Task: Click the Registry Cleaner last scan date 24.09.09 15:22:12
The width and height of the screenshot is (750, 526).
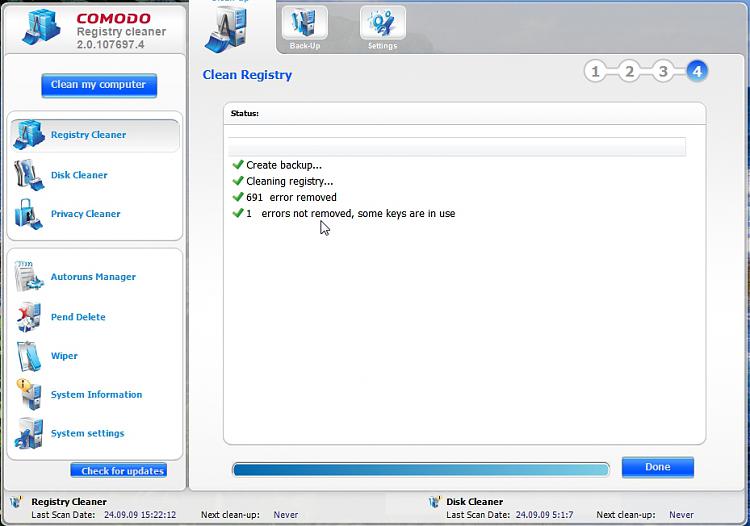Action: click(x=140, y=515)
